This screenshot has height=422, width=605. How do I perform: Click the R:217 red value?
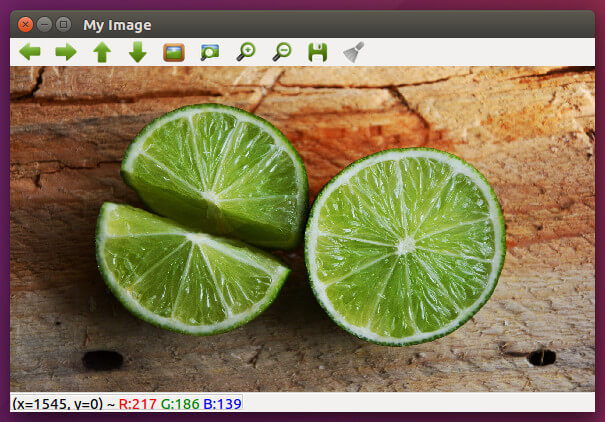[137, 404]
